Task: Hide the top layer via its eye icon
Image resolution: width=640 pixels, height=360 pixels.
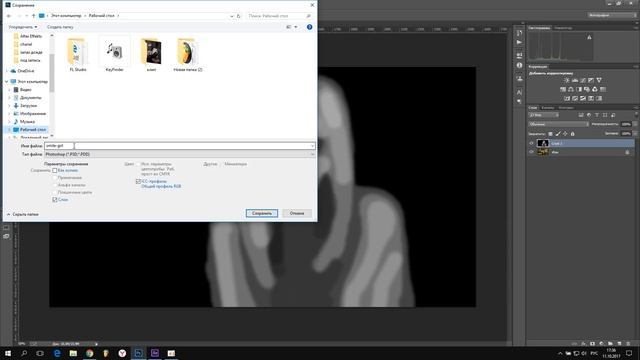Action: point(531,143)
